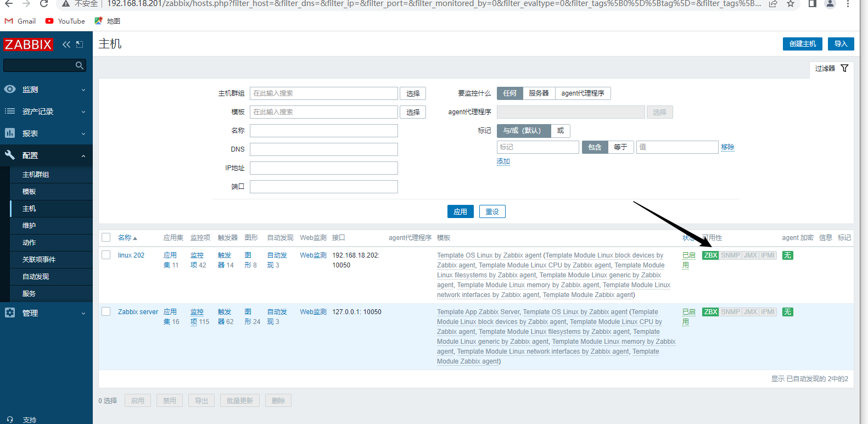This screenshot has height=424, width=868.
Task: Open 主机群组 in the sidebar
Action: (36, 175)
